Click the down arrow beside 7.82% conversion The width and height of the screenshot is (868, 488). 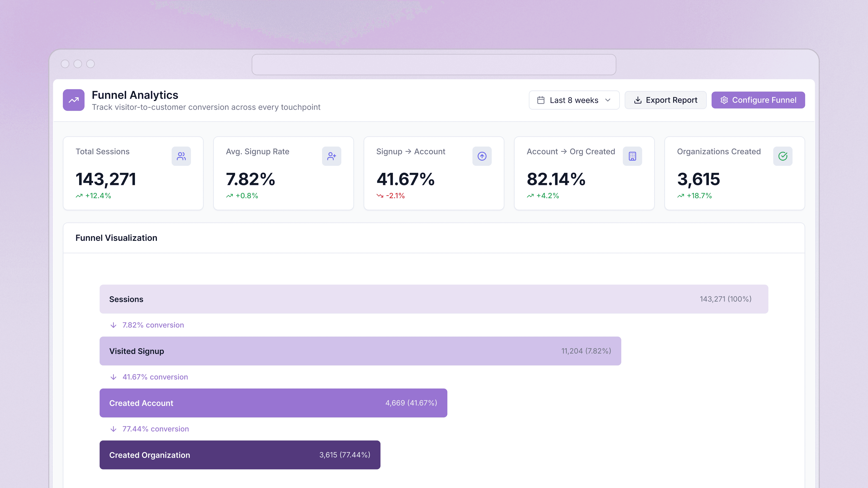coord(113,325)
